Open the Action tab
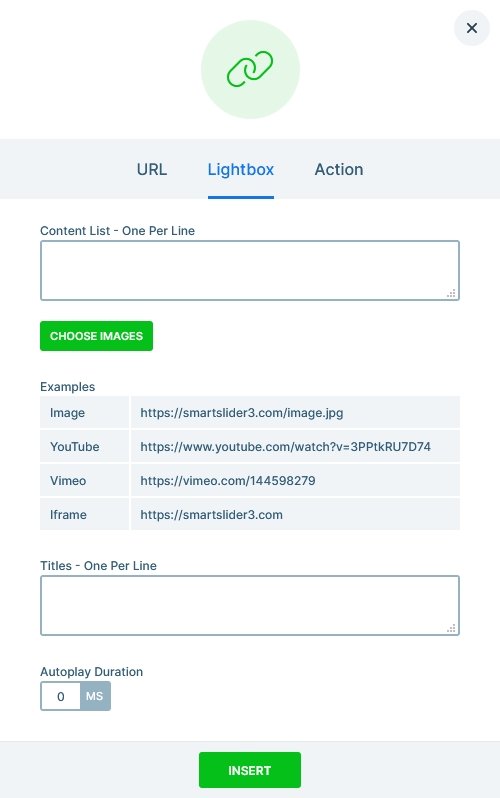The image size is (500, 798). click(339, 169)
